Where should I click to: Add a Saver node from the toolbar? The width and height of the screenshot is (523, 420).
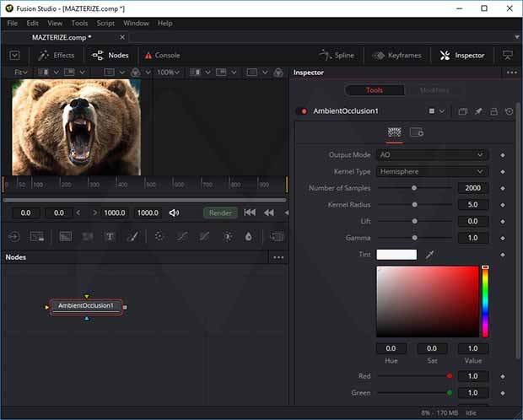[x=37, y=237]
